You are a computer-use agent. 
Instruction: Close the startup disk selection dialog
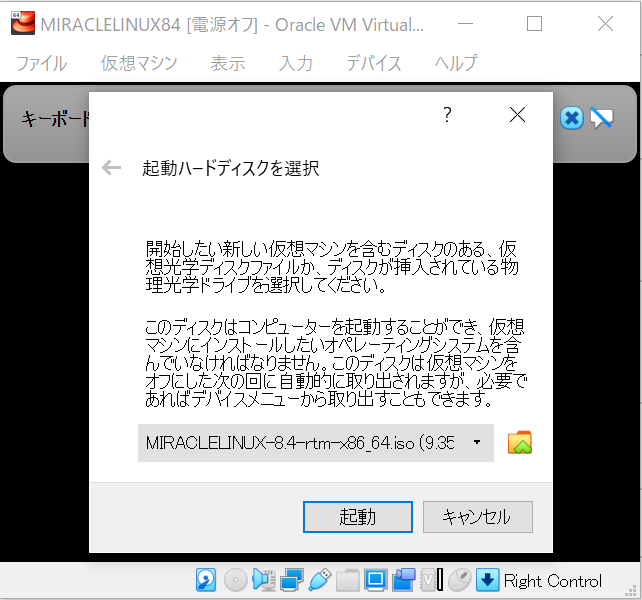click(x=517, y=115)
